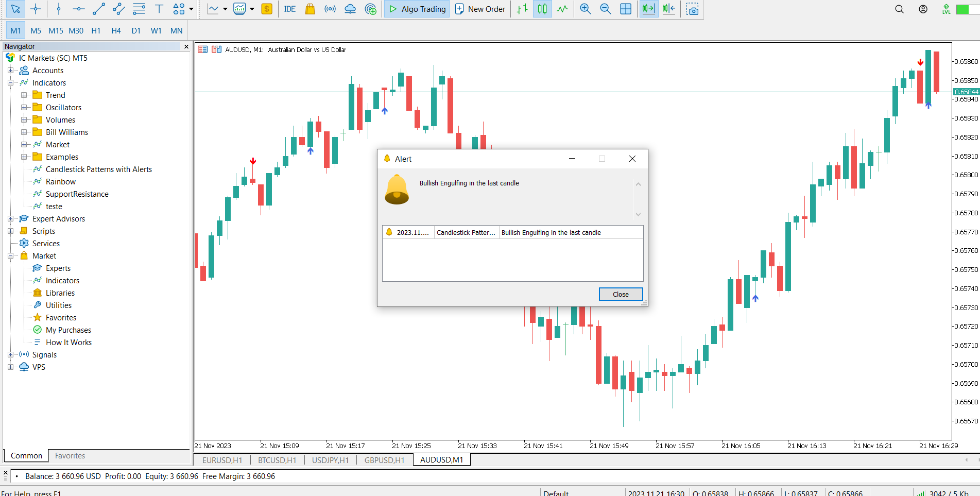Select the H4 timeframe
980x496 pixels.
tap(116, 30)
